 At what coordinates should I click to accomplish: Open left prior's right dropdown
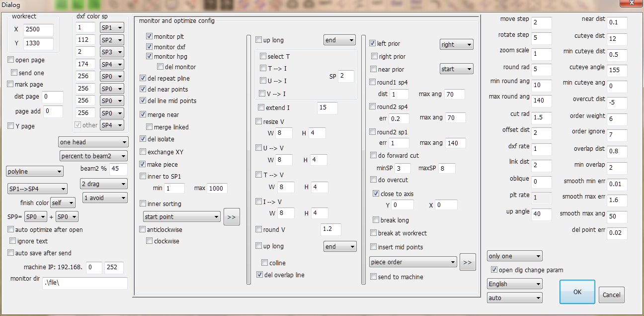457,44
